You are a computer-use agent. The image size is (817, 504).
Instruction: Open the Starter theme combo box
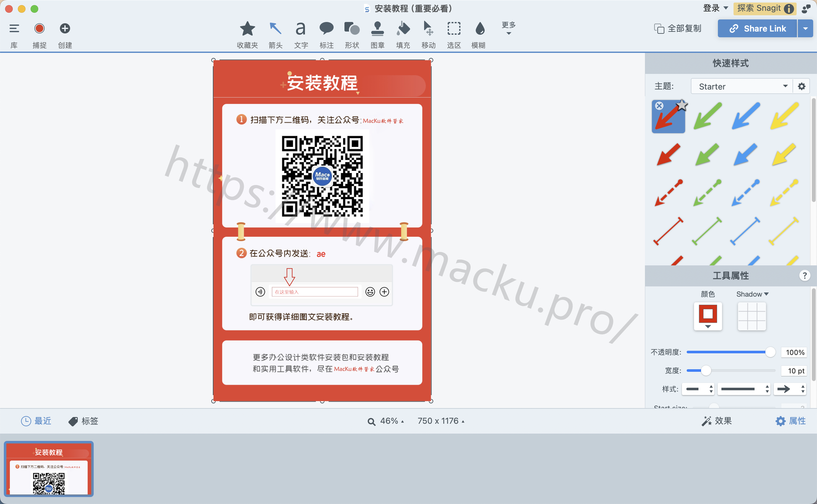(x=742, y=86)
